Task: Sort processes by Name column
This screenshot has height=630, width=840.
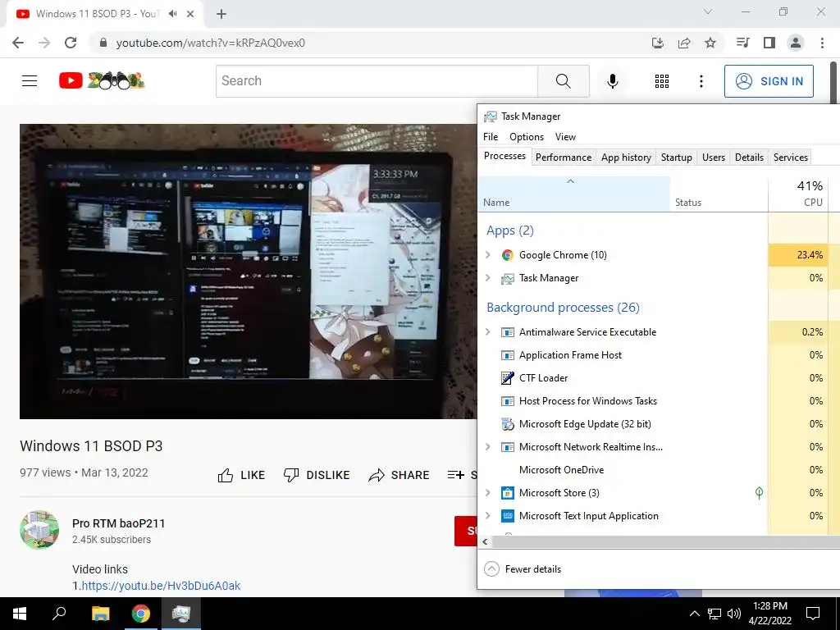Action: (x=573, y=194)
